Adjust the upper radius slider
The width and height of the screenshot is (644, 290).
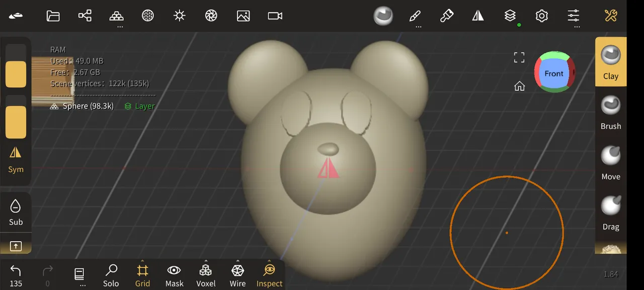tap(16, 66)
